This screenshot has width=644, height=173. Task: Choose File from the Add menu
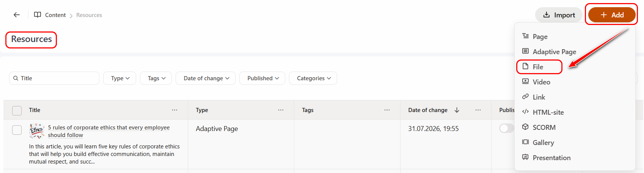coord(539,67)
